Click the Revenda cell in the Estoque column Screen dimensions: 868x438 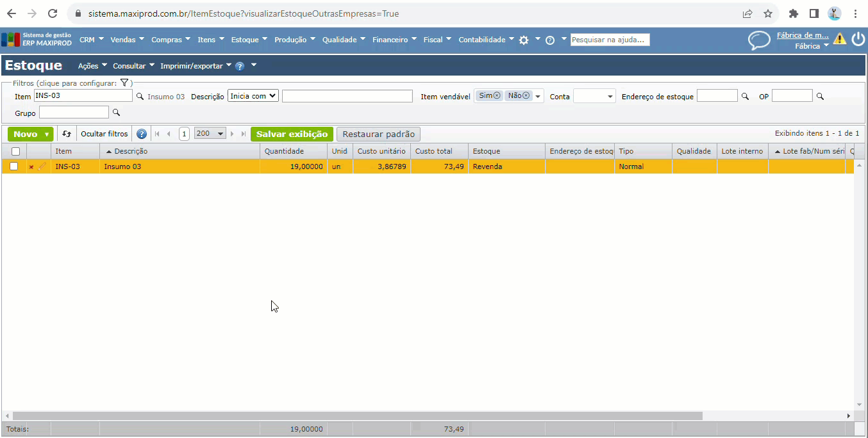506,166
